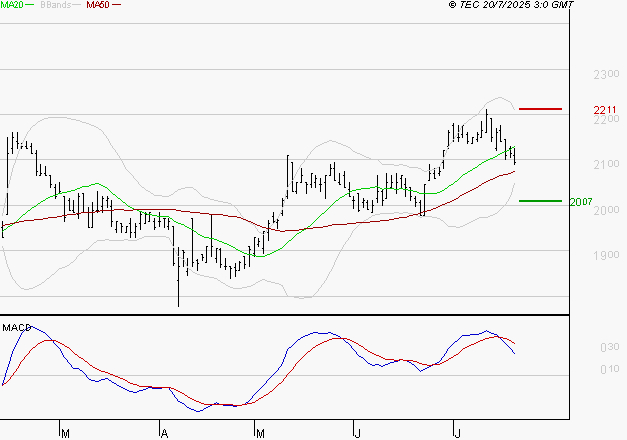Viewport: 627px width, 440px height.
Task: Select the green support line marker
Action: pyautogui.click(x=539, y=201)
